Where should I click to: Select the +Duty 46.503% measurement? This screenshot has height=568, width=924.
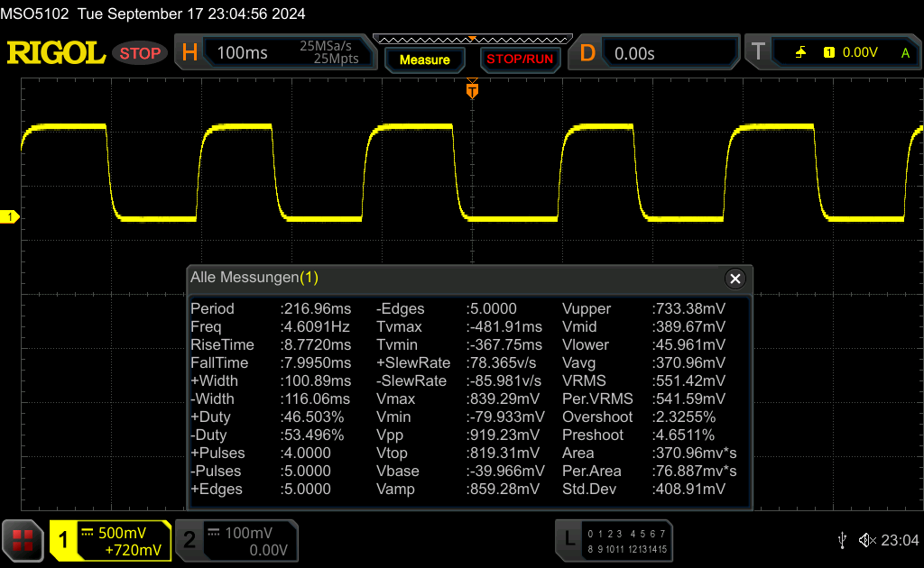tap(267, 417)
